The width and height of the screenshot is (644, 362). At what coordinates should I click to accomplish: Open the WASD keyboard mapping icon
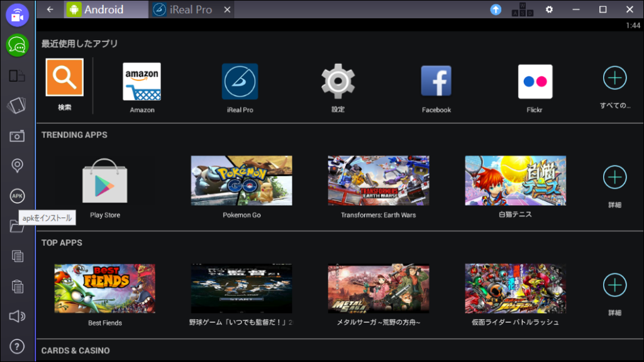coord(522,9)
